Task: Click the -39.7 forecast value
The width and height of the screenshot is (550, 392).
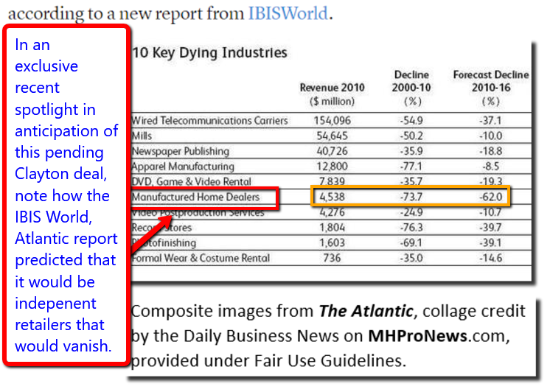Action: 491,228
